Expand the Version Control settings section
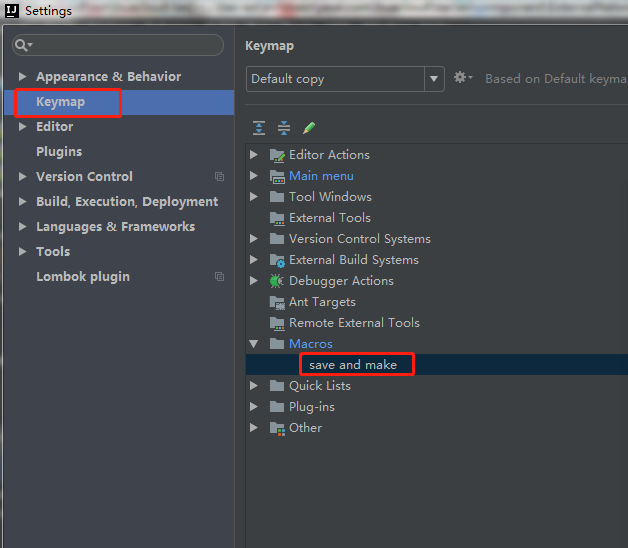This screenshot has height=548, width=628. (x=22, y=177)
